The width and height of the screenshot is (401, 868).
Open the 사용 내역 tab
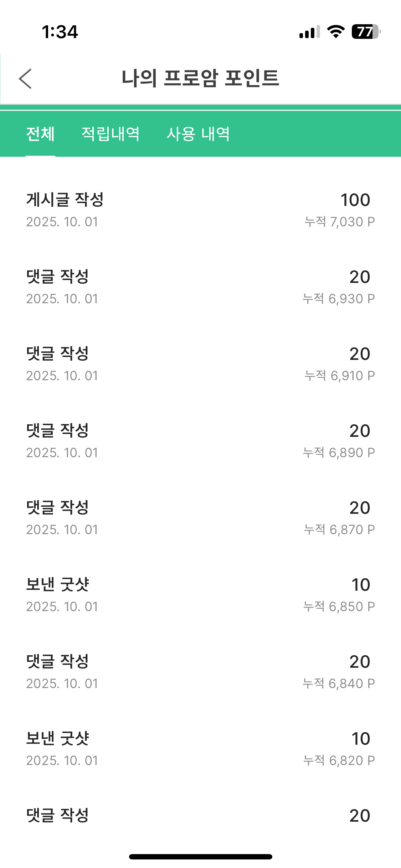point(198,134)
